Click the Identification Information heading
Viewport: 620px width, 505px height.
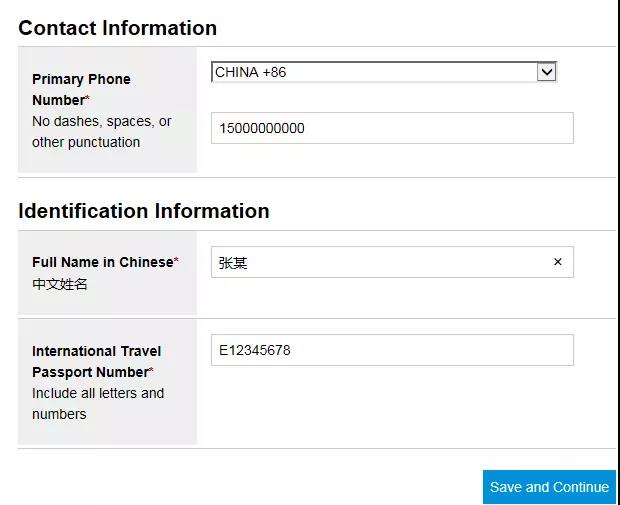[x=144, y=211]
